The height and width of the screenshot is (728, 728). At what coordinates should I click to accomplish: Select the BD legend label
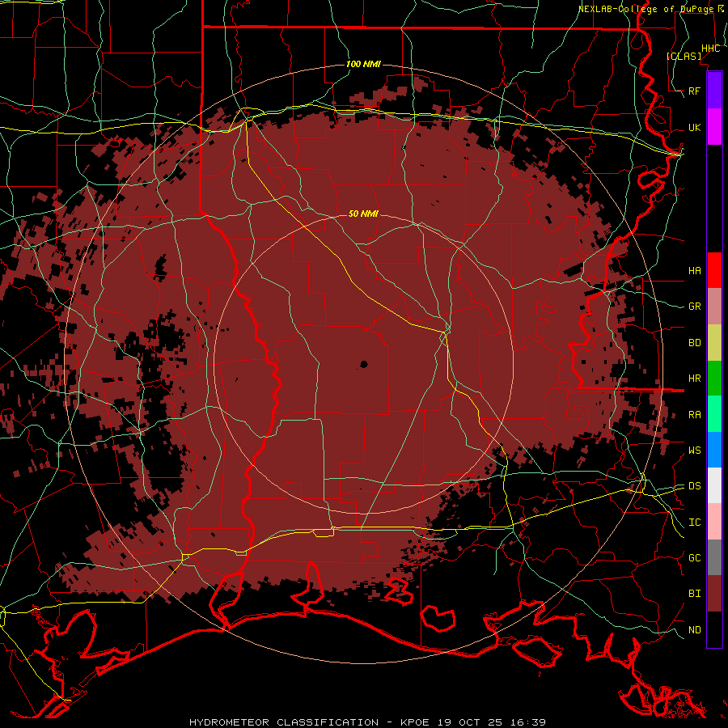[695, 343]
